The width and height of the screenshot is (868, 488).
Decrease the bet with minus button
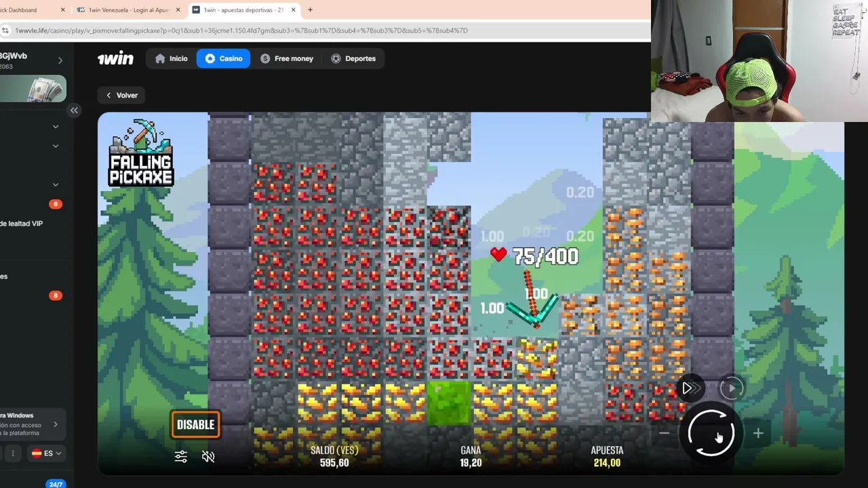(x=664, y=433)
